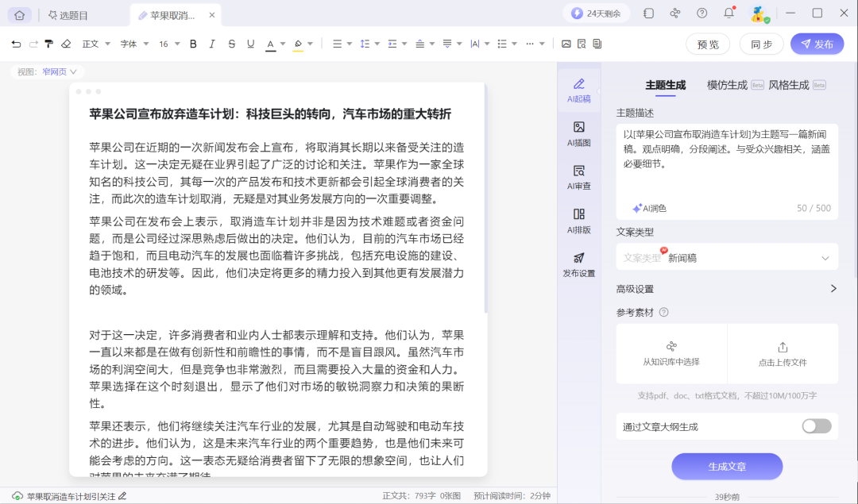The width and height of the screenshot is (858, 504).
Task: Click the 发布 publish button
Action: (x=817, y=44)
